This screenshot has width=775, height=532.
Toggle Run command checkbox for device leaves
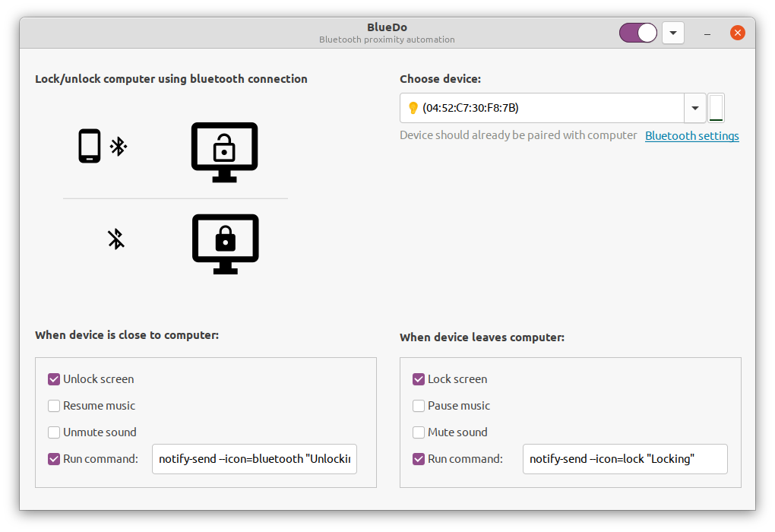tap(419, 459)
